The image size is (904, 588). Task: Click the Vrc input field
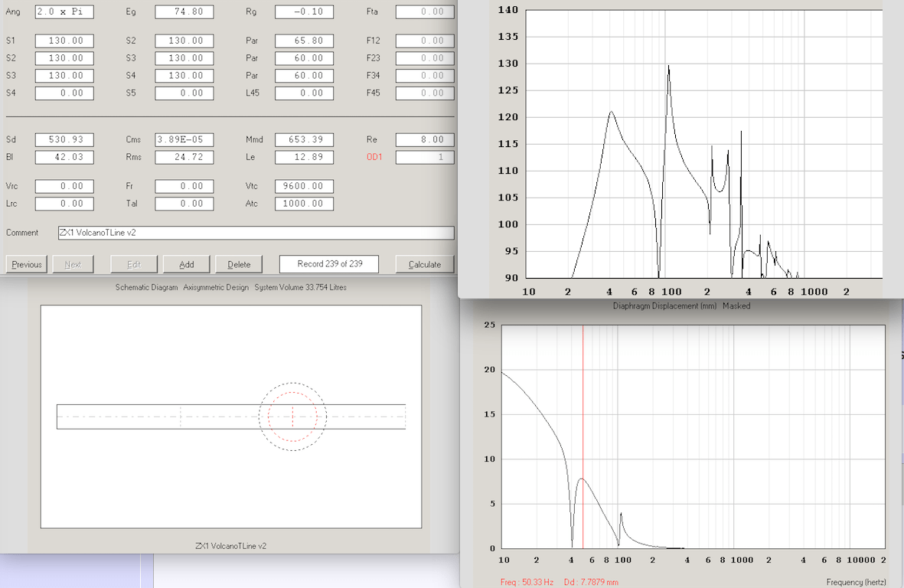pos(64,186)
